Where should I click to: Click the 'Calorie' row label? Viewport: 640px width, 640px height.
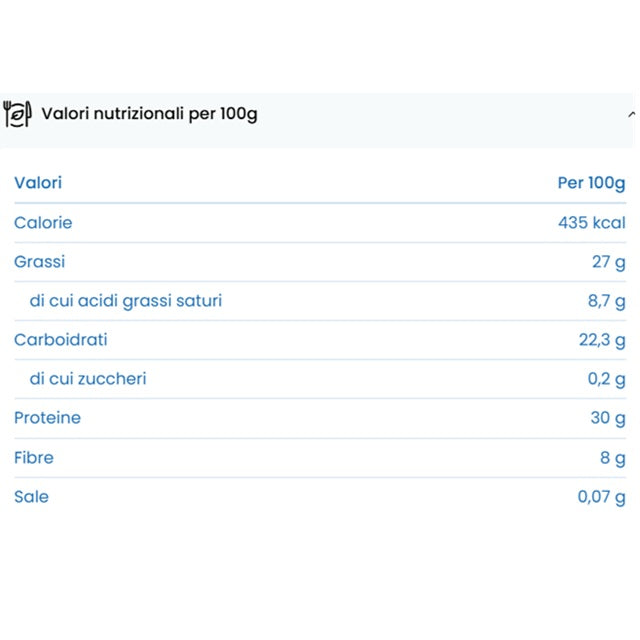point(43,223)
